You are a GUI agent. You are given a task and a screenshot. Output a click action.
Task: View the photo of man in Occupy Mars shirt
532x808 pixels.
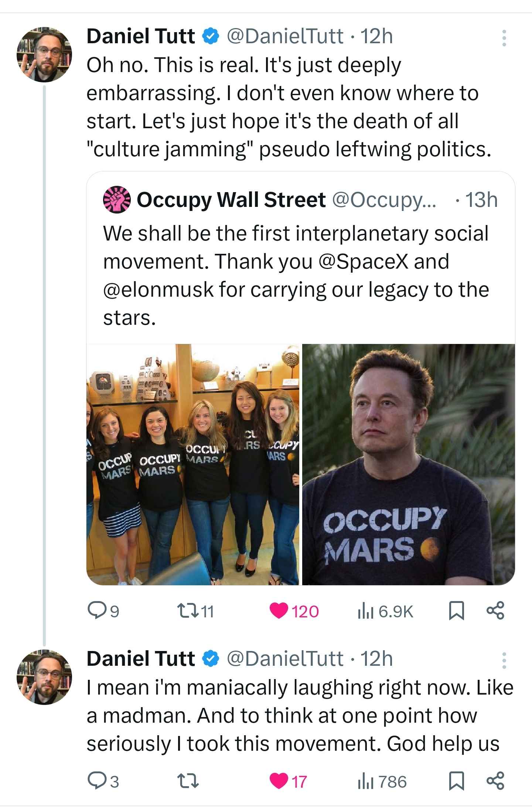tap(409, 464)
